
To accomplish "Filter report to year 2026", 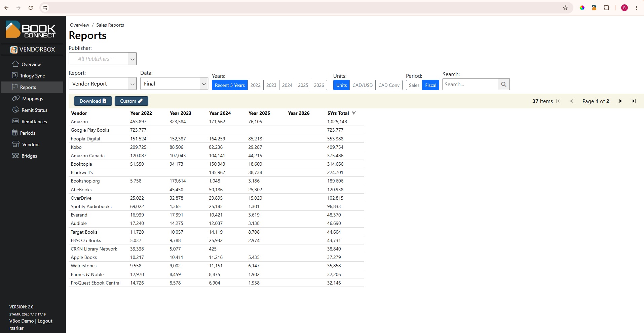I will pos(319,85).
